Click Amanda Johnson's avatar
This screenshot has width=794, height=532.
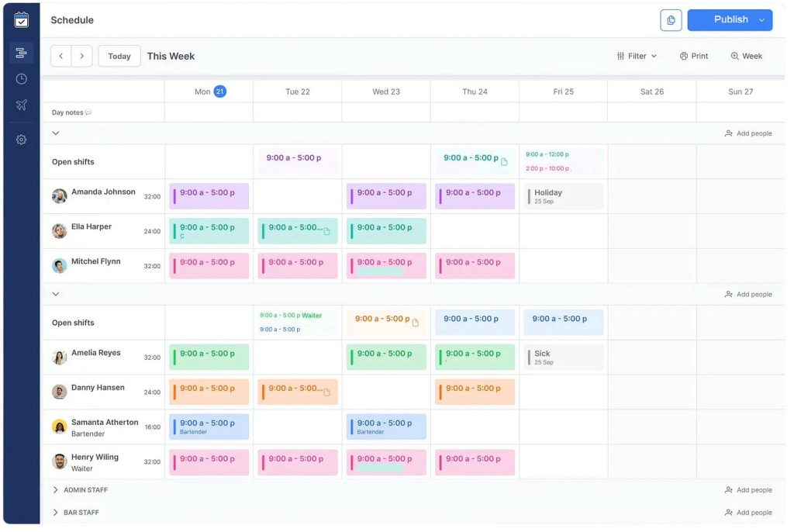[59, 196]
